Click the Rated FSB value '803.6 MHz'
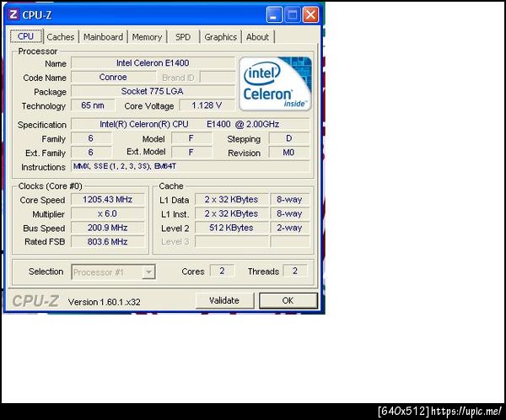The width and height of the screenshot is (506, 420). coord(107,241)
